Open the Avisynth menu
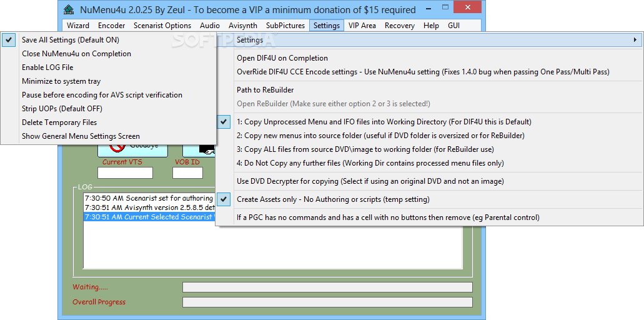The width and height of the screenshot is (644, 320). tap(243, 26)
